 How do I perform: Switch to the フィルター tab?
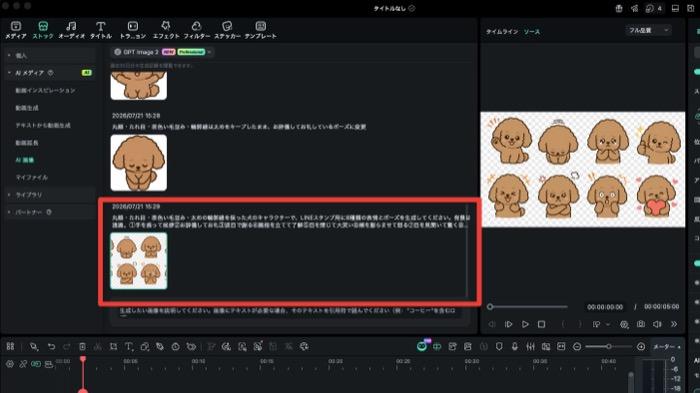pos(196,30)
